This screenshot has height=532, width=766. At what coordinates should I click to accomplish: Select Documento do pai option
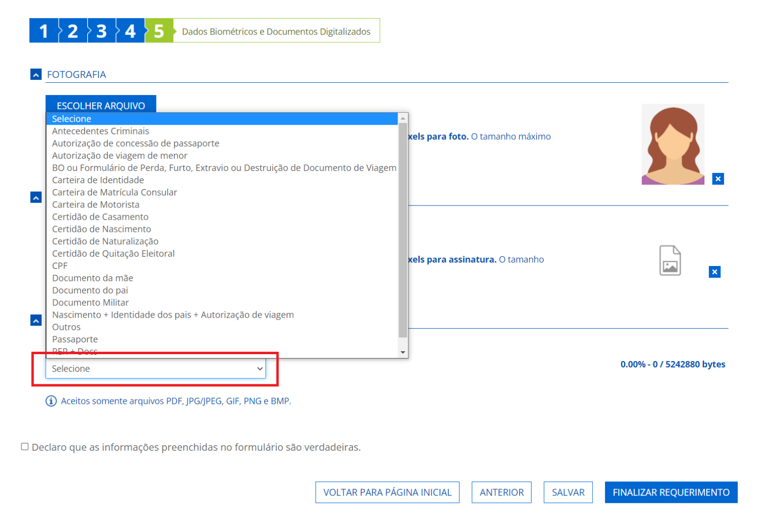tap(222, 290)
